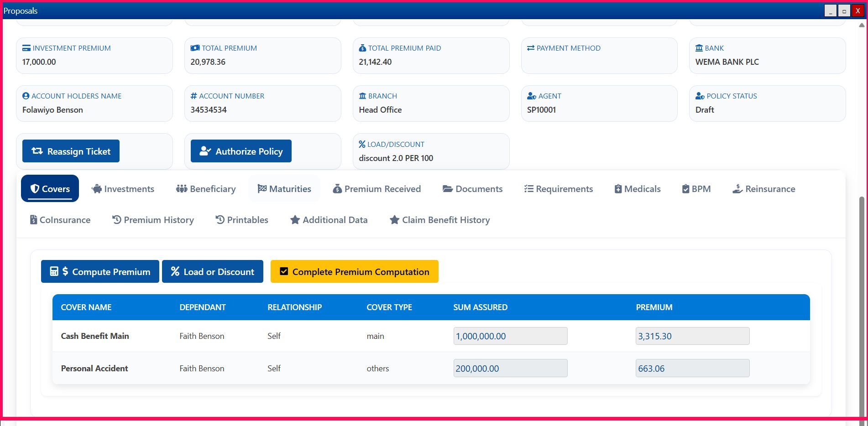Click the Draft policy status value

(705, 110)
